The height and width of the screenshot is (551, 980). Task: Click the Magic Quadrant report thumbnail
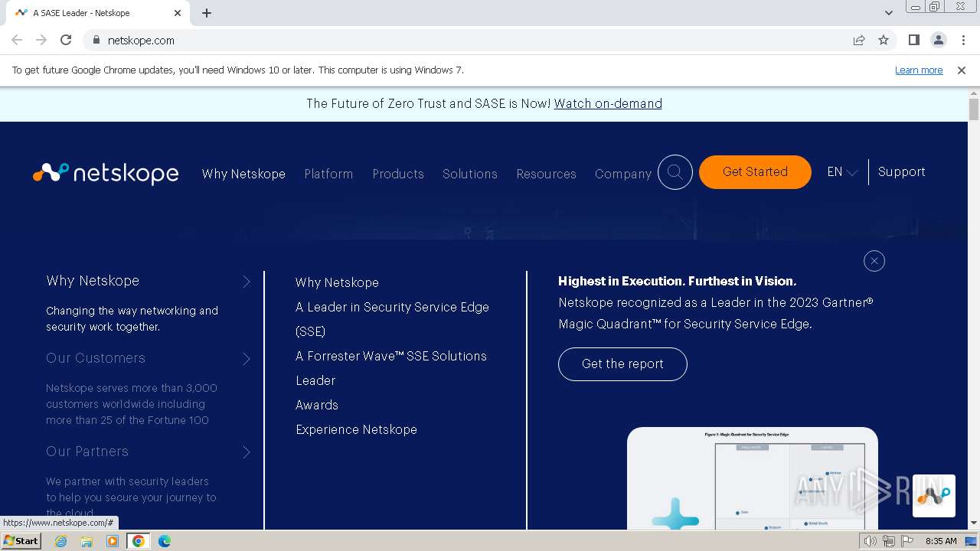click(753, 478)
